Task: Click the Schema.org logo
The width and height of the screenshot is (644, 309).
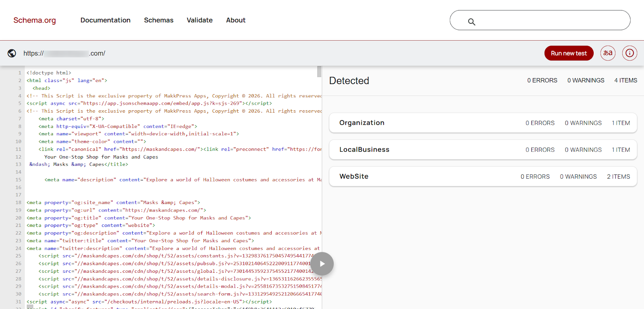Action: 35,20
